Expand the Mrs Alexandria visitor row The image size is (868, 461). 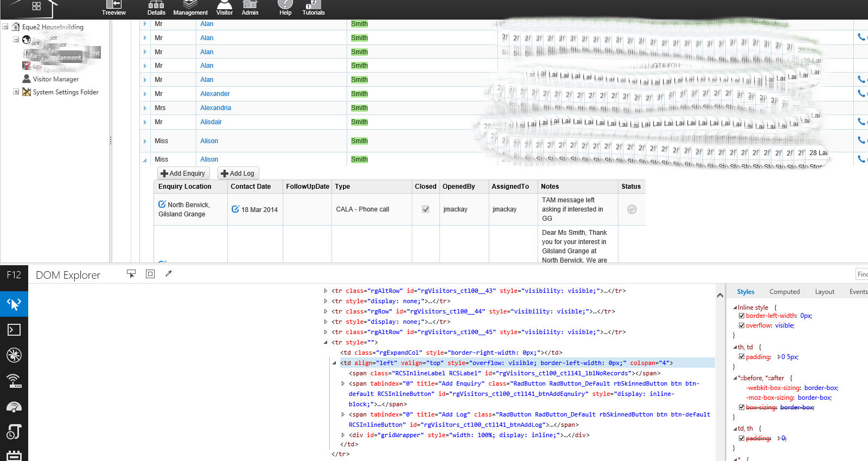tap(145, 108)
